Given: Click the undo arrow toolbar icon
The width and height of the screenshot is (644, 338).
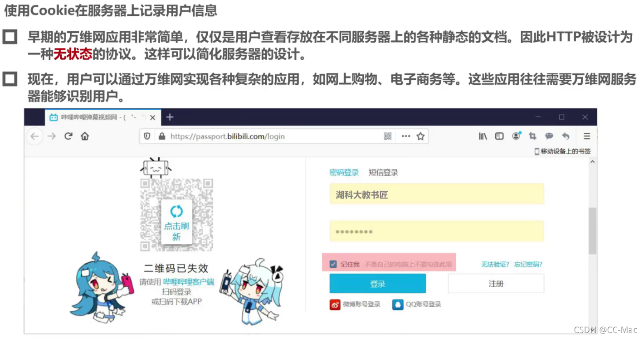Looking at the screenshot, I should (566, 136).
